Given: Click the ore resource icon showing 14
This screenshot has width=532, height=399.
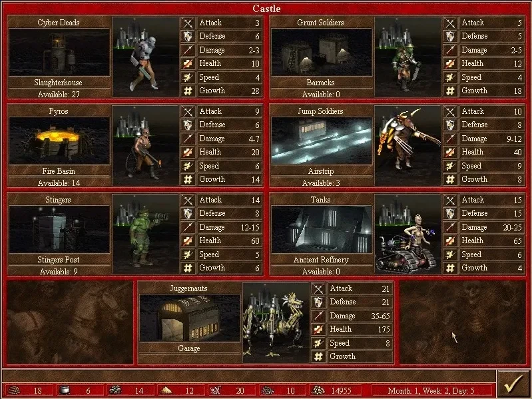Looking at the screenshot, I should (x=115, y=390).
